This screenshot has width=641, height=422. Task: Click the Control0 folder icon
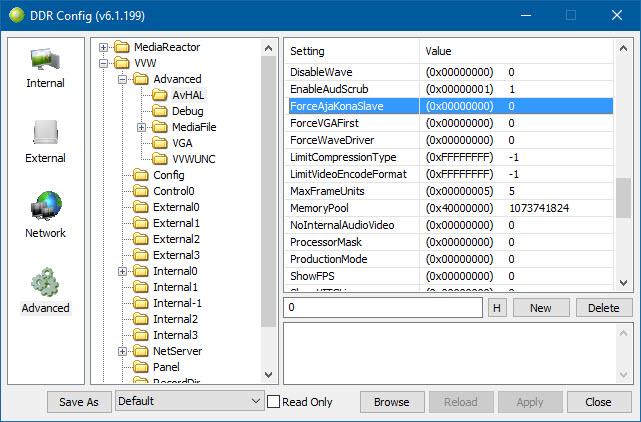pyautogui.click(x=141, y=191)
